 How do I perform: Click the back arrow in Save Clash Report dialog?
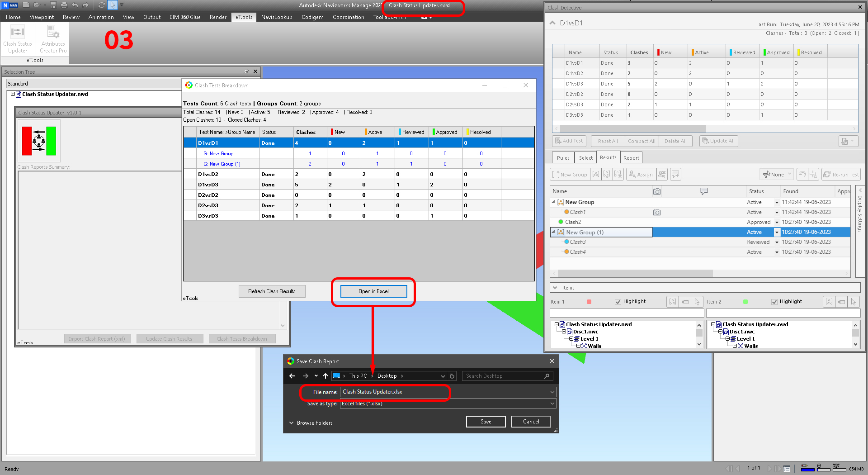pos(292,376)
